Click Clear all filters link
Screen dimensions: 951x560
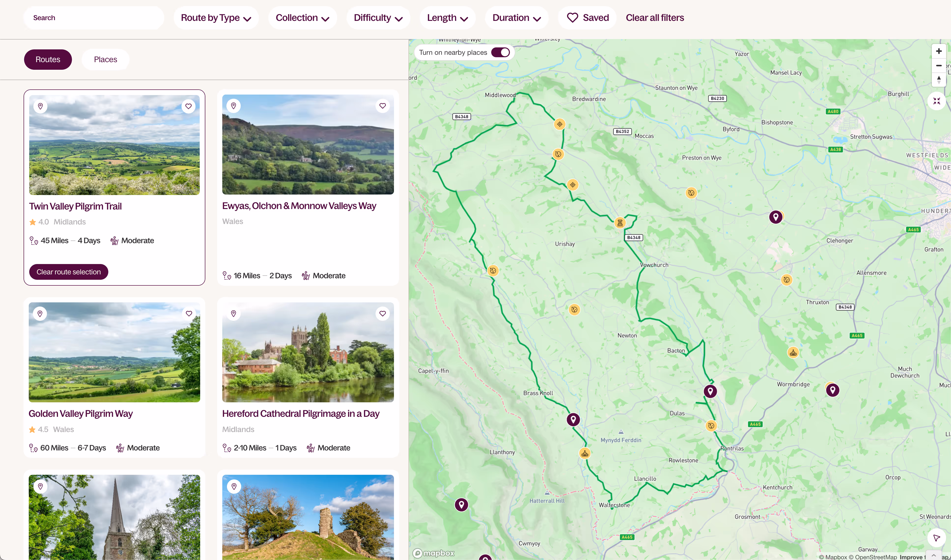click(x=654, y=18)
